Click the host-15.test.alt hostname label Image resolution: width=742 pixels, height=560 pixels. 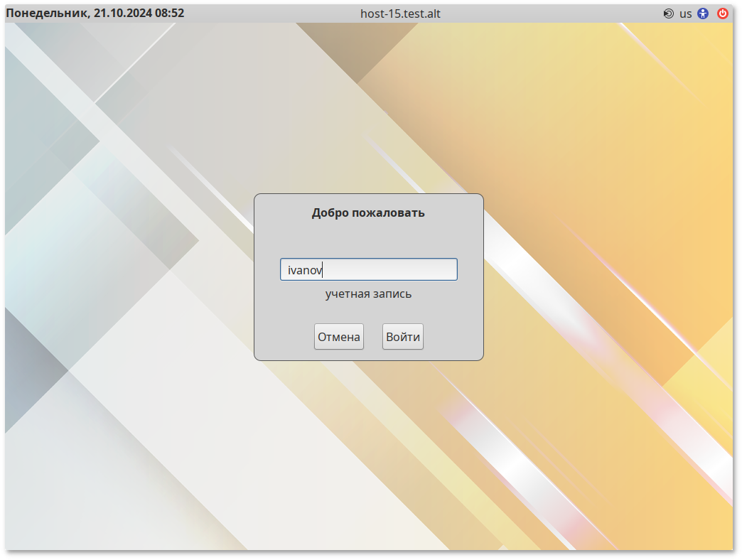401,14
